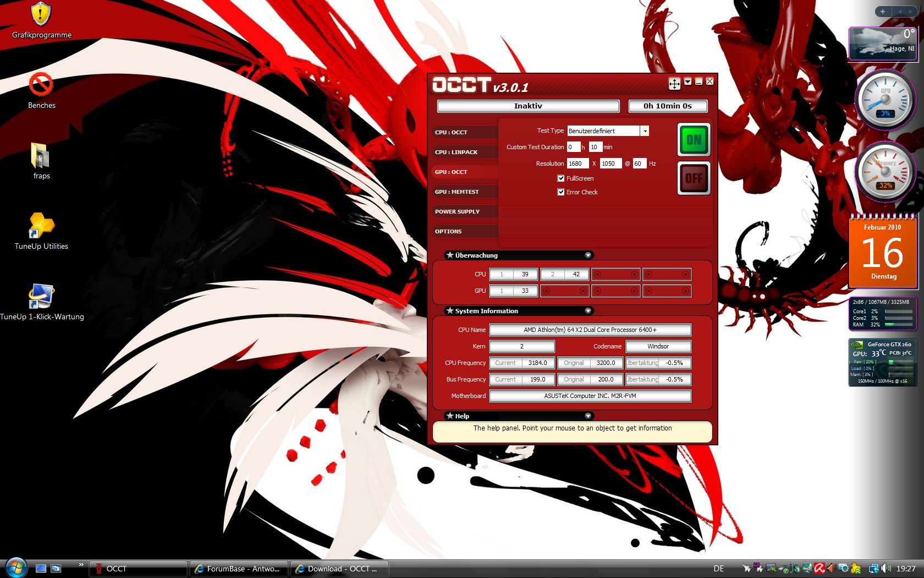Click the Inaktiv status bar
The image size is (924, 578).
click(x=528, y=106)
